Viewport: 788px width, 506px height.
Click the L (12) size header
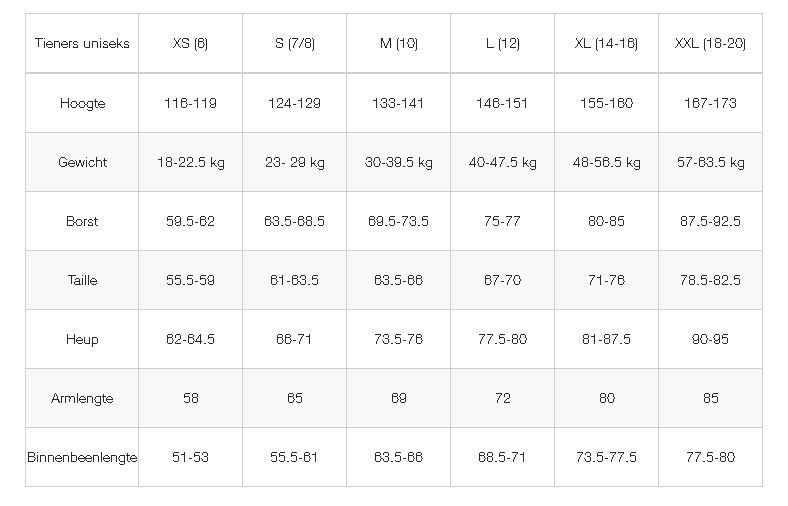coord(503,43)
